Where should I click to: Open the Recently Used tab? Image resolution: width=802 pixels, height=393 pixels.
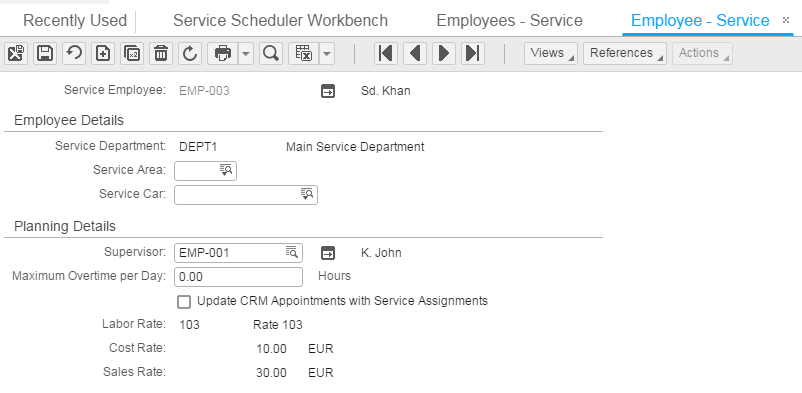click(x=75, y=20)
